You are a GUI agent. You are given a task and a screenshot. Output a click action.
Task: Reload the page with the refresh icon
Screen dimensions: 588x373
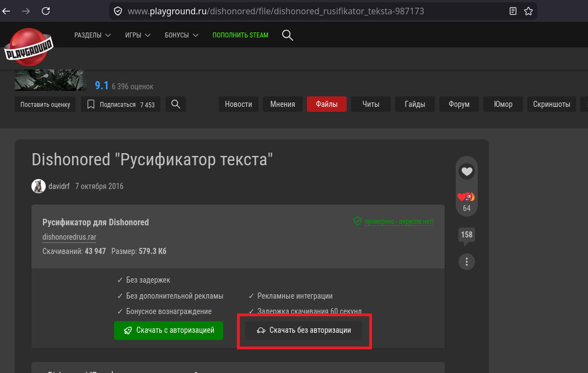(46, 11)
